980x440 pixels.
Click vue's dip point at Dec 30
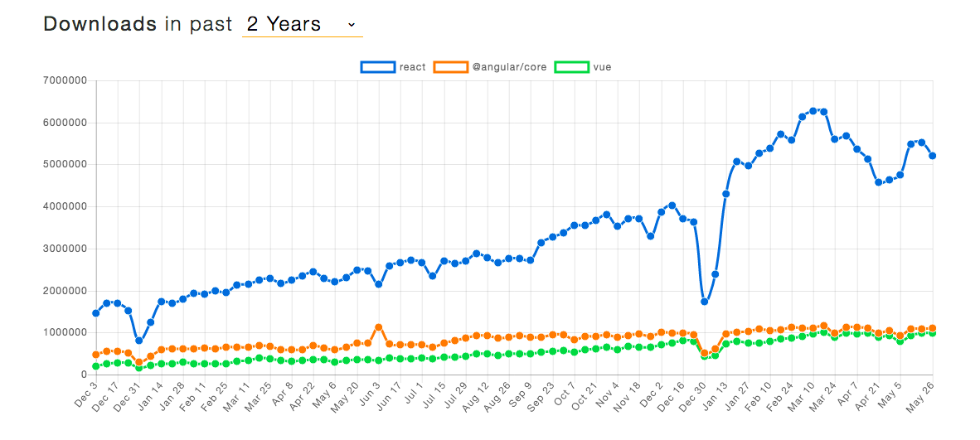pyautogui.click(x=705, y=357)
